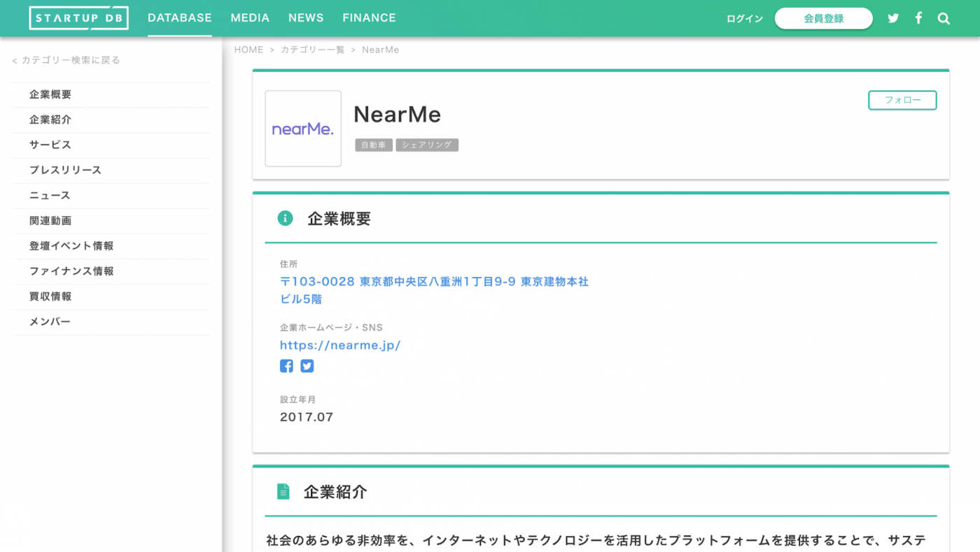Click the Facebook icon in the top bar
The width and height of the screenshot is (980, 552).
pyautogui.click(x=918, y=17)
